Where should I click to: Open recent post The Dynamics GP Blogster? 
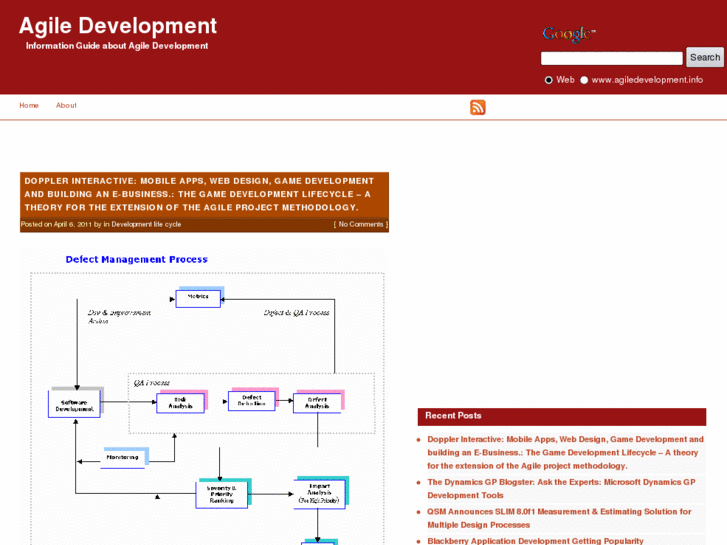pyautogui.click(x=561, y=488)
